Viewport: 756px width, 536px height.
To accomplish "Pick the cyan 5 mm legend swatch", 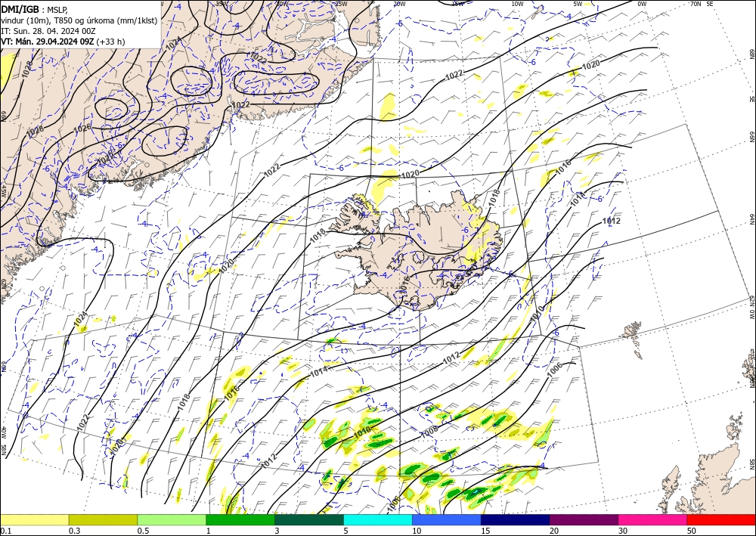I will 378,519.
